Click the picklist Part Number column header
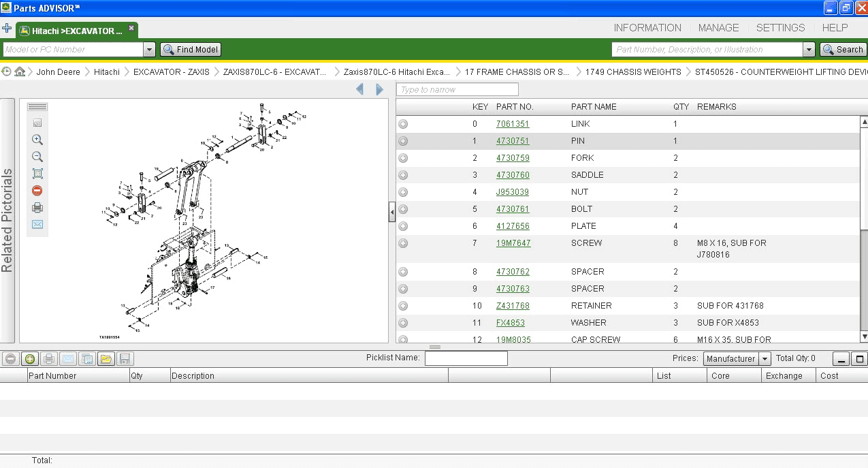Image resolution: width=868 pixels, height=468 pixels. pyautogui.click(x=78, y=375)
